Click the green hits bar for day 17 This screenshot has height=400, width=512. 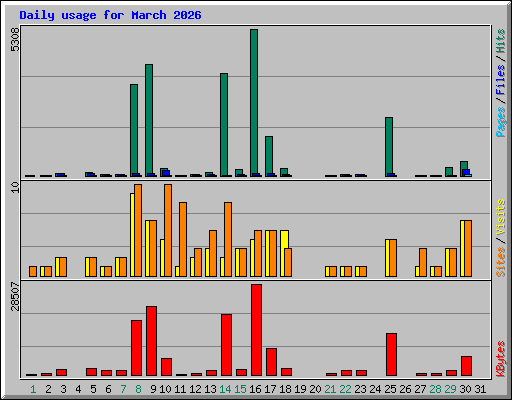pos(269,156)
